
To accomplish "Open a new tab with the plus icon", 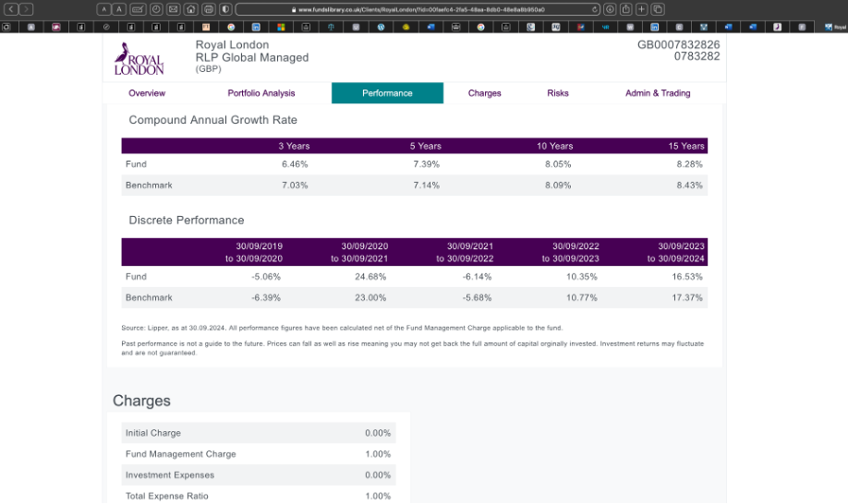I will (641, 9).
